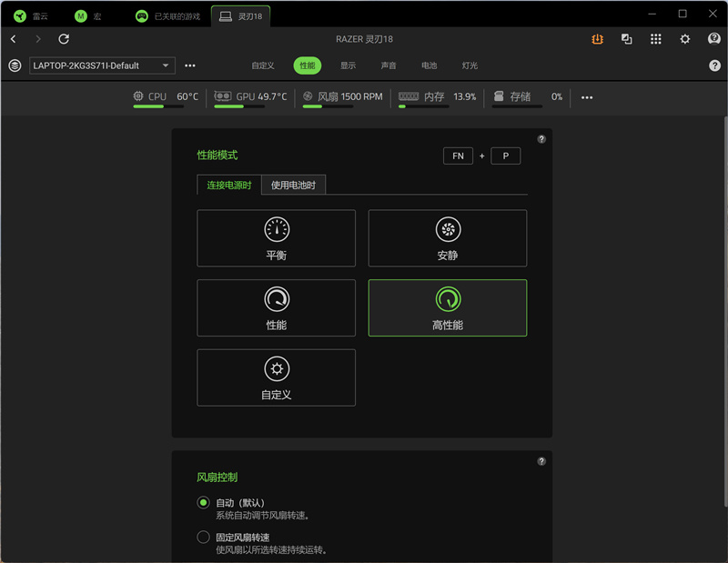Open the 已关联的游戏 tab

(x=167, y=16)
